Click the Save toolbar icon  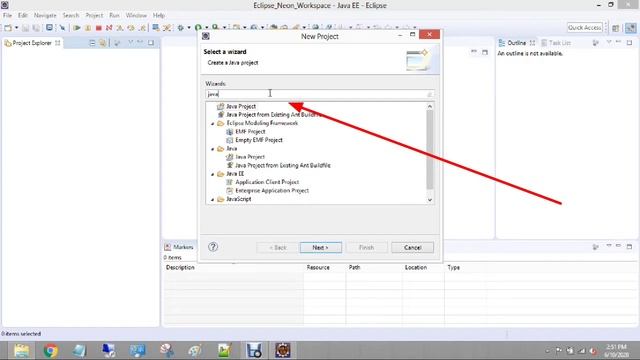coord(26,28)
